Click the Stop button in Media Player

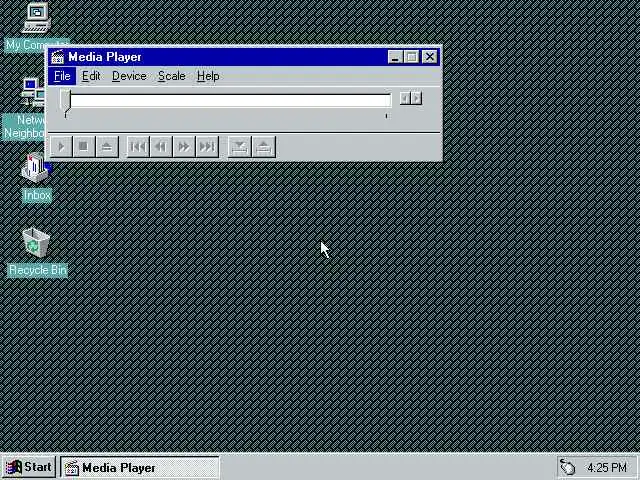point(84,147)
